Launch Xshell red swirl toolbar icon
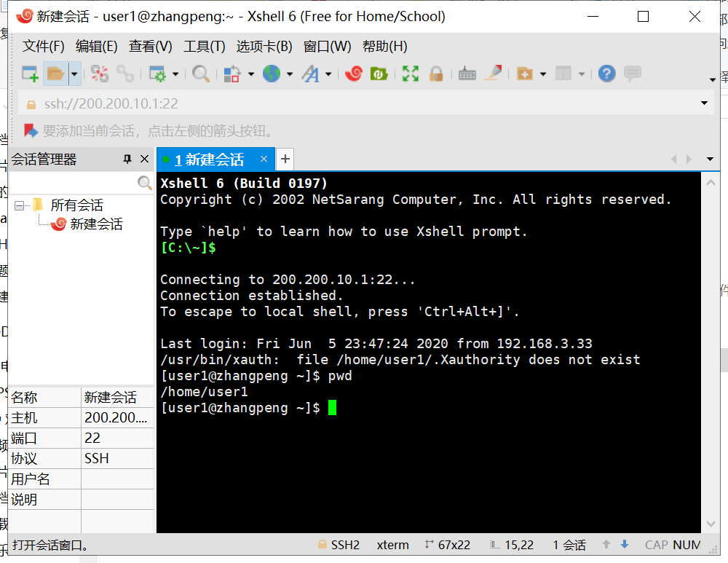 coord(354,74)
